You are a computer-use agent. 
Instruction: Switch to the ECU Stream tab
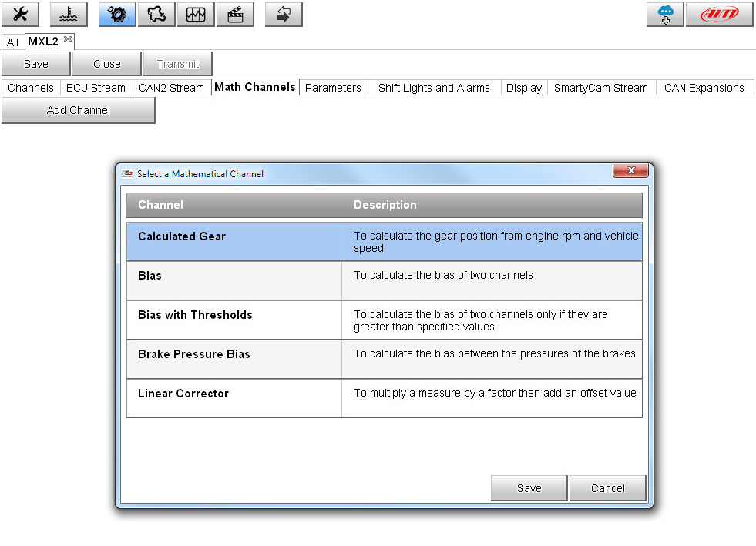click(x=96, y=88)
